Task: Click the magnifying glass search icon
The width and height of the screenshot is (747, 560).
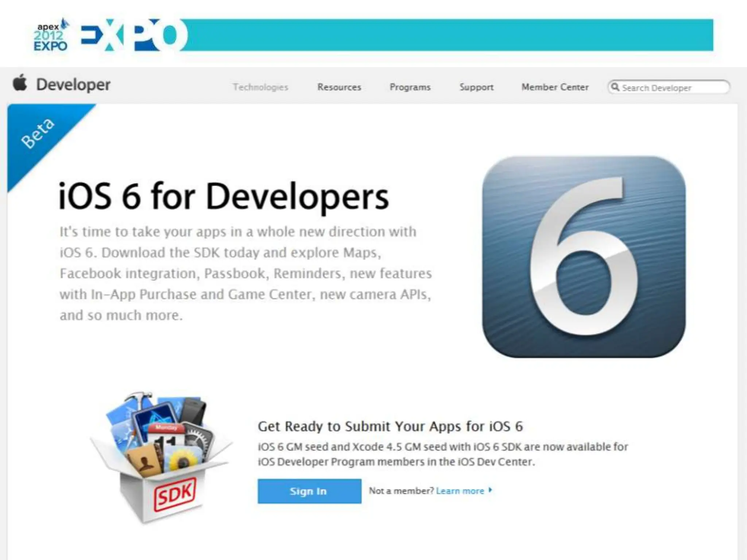Action: pyautogui.click(x=615, y=87)
